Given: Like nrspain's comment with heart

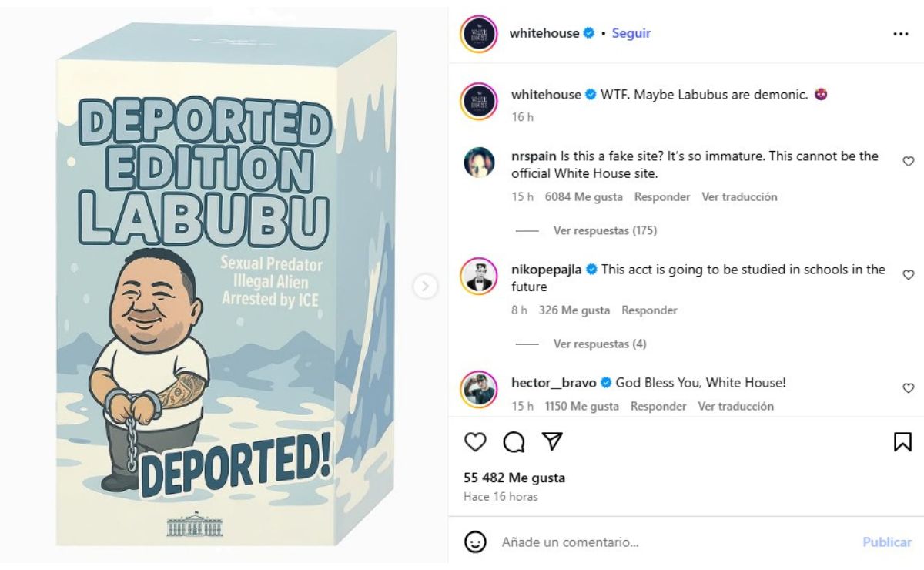Looking at the screenshot, I should coord(908,162).
